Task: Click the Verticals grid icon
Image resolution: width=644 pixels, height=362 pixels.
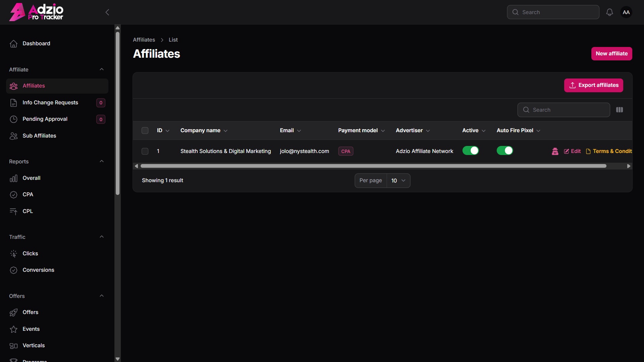Action: [13, 346]
